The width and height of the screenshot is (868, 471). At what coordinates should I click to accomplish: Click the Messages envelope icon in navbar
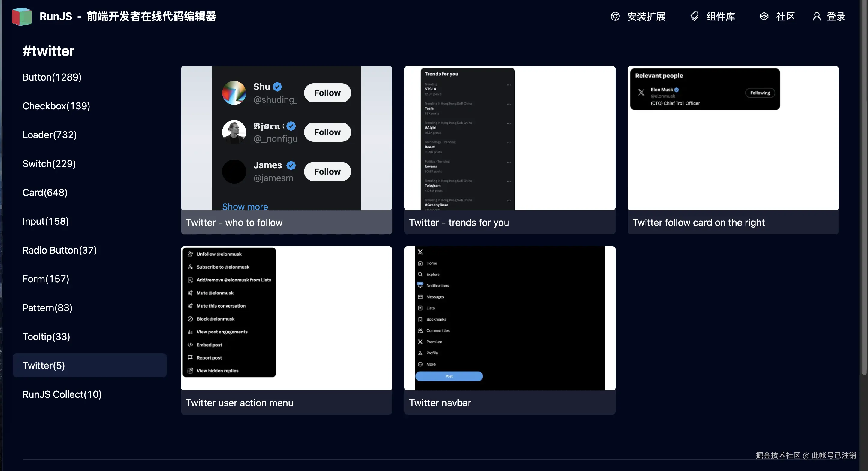420,297
